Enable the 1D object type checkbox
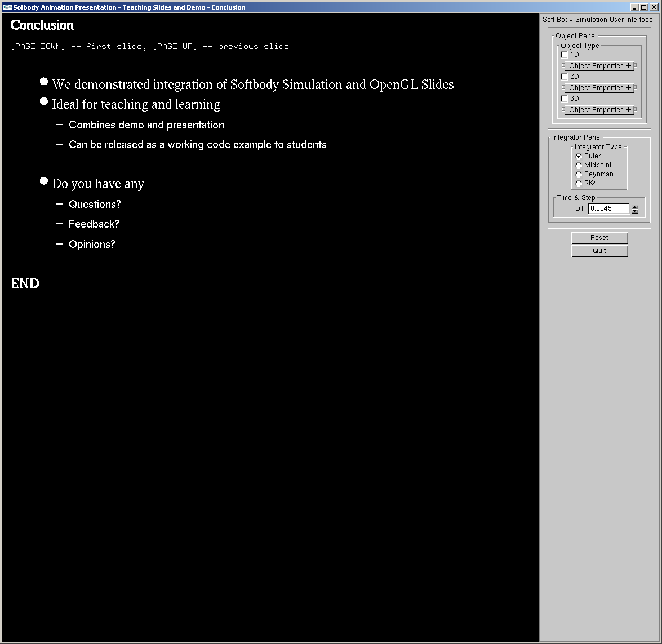The width and height of the screenshot is (662, 644). coord(564,55)
